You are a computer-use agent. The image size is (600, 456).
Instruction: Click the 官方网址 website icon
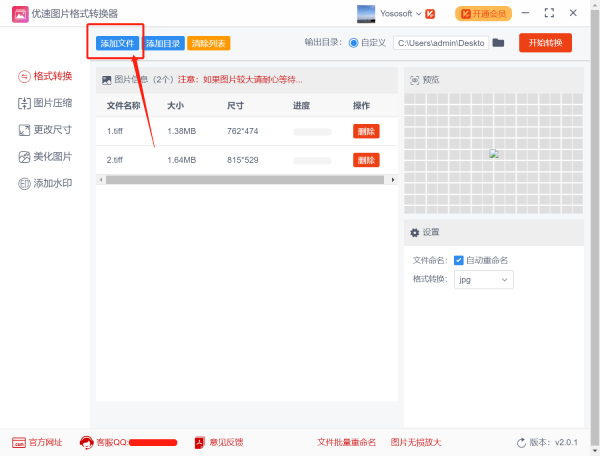[x=19, y=443]
